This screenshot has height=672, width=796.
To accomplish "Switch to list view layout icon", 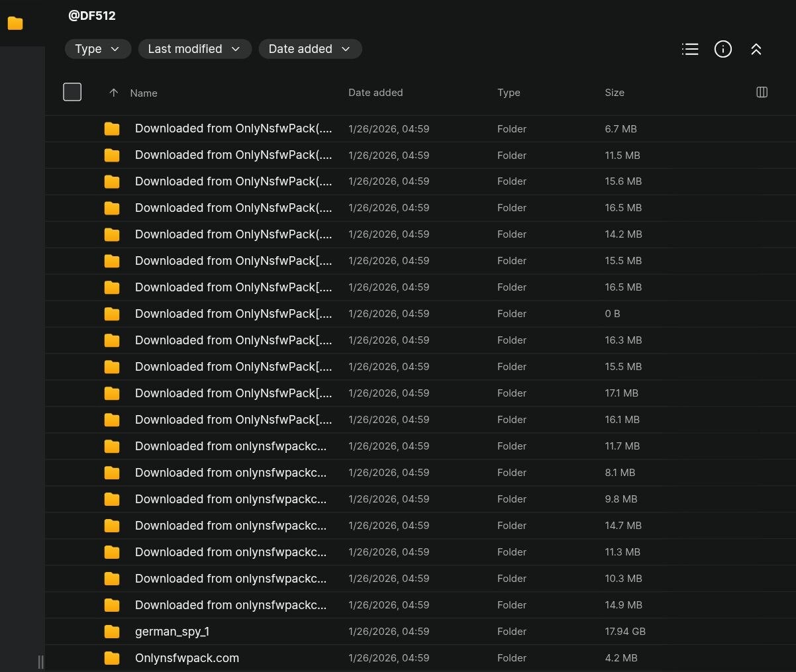I will tap(690, 49).
